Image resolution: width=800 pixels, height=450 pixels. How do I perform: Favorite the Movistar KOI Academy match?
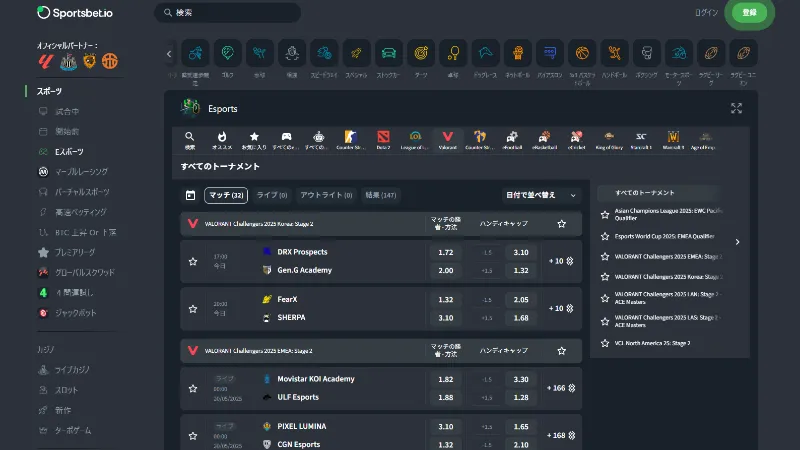point(193,388)
